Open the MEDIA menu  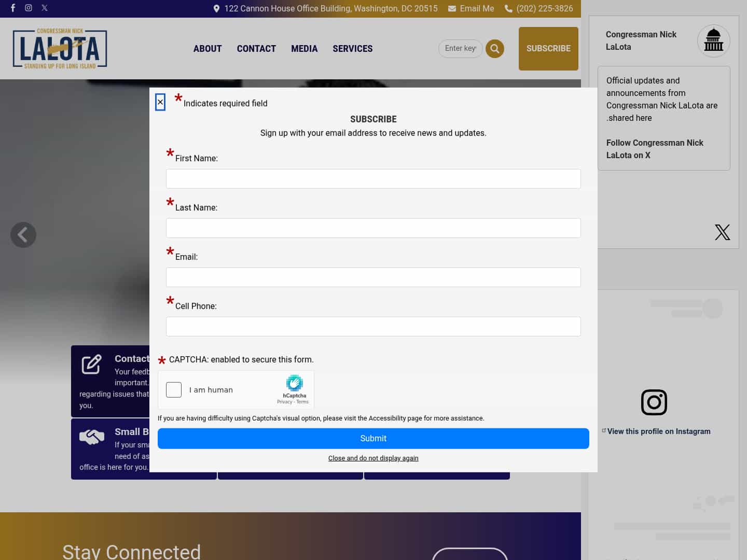[x=305, y=49]
